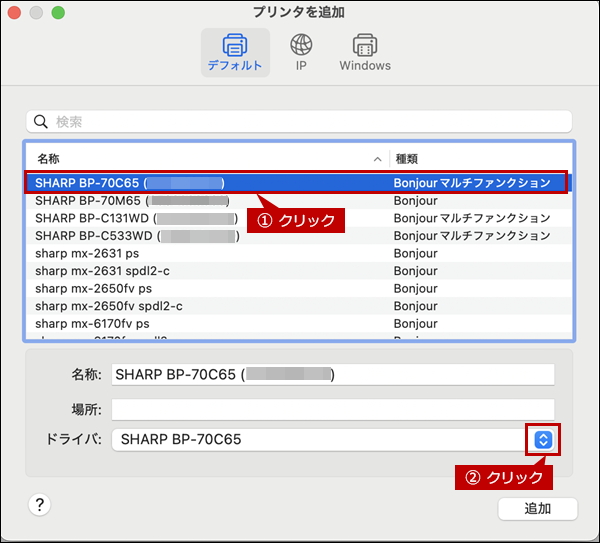Click the question mark help button
Viewport: 600px width, 543px height.
(40, 505)
